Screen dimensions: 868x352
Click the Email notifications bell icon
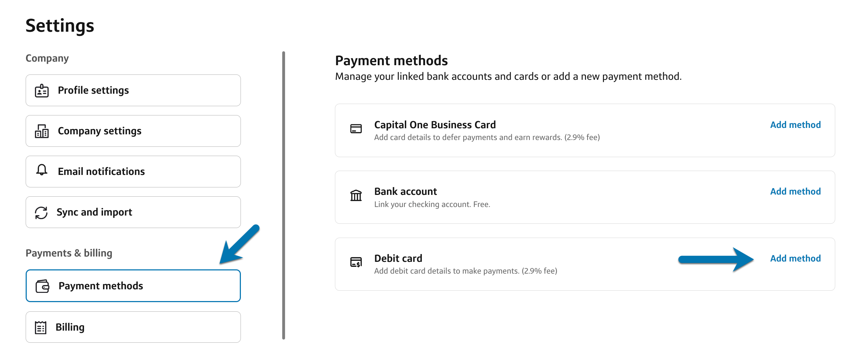pyautogui.click(x=42, y=170)
